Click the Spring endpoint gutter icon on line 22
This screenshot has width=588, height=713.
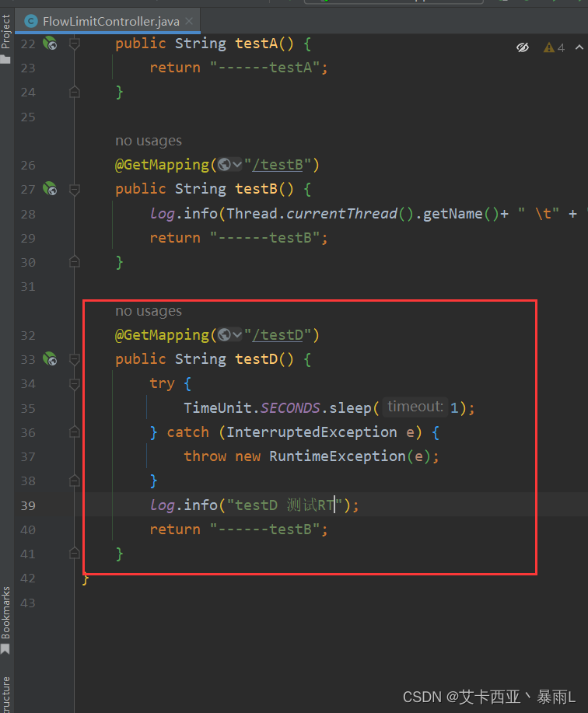[x=50, y=44]
